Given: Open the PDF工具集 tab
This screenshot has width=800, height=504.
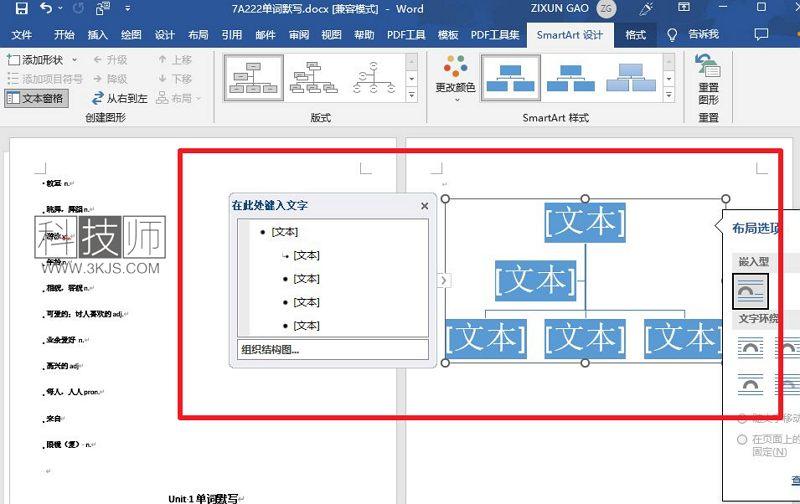Looking at the screenshot, I should 495,35.
